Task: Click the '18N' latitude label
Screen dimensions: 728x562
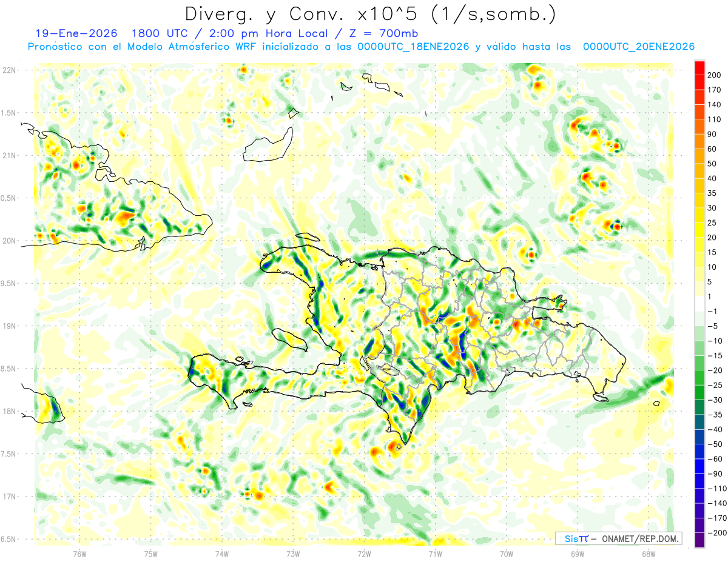Action: [x=9, y=412]
